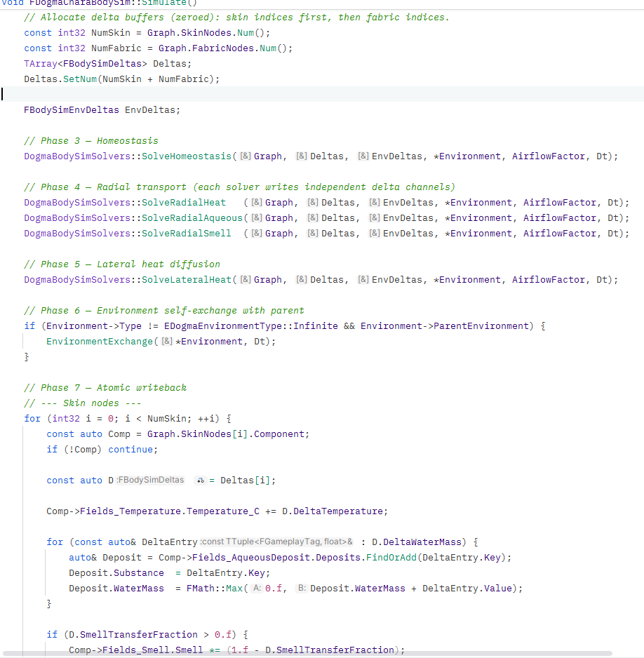Click the 'Phase 4 — Radial transport' comment
The height and width of the screenshot is (658, 644).
click(239, 187)
